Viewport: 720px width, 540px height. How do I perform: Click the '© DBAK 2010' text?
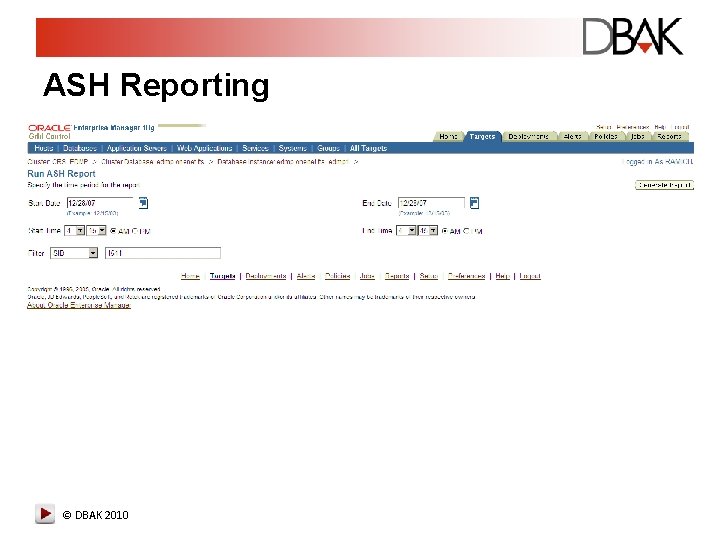click(96, 515)
